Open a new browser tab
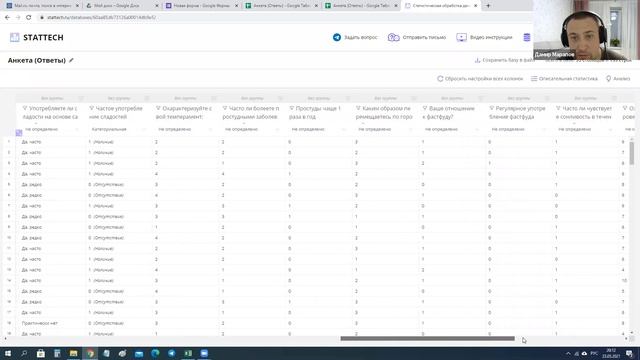640x360 pixels. 488,6
